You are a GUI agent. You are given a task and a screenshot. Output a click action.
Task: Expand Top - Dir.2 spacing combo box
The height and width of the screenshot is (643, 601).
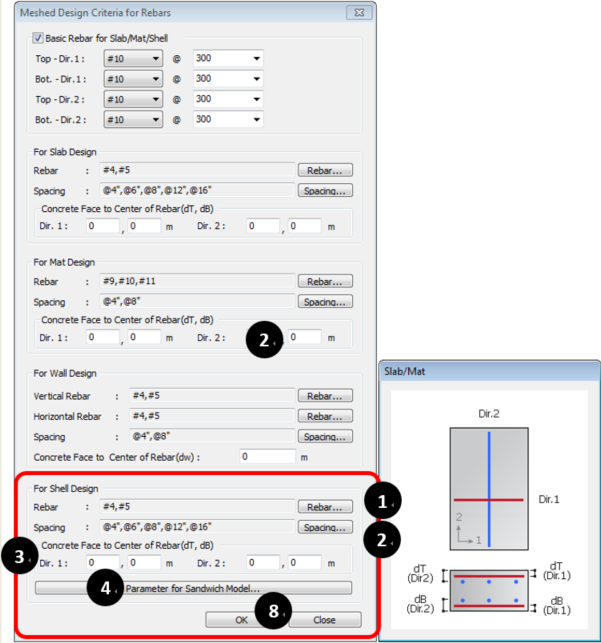tap(228, 99)
